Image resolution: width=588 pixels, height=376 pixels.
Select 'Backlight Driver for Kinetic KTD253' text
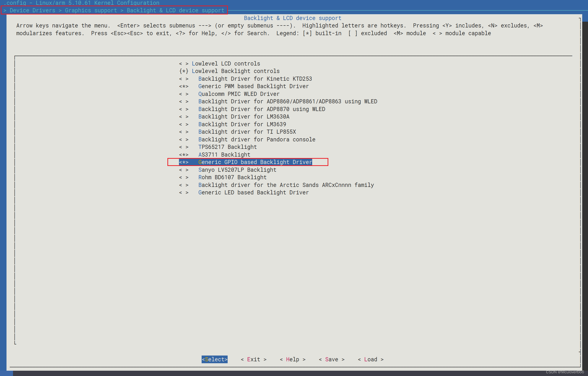coord(255,79)
